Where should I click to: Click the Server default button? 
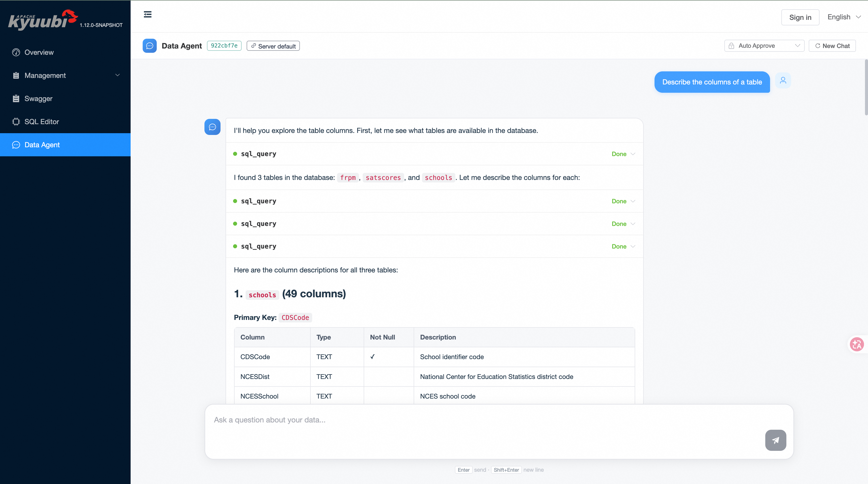coord(273,46)
